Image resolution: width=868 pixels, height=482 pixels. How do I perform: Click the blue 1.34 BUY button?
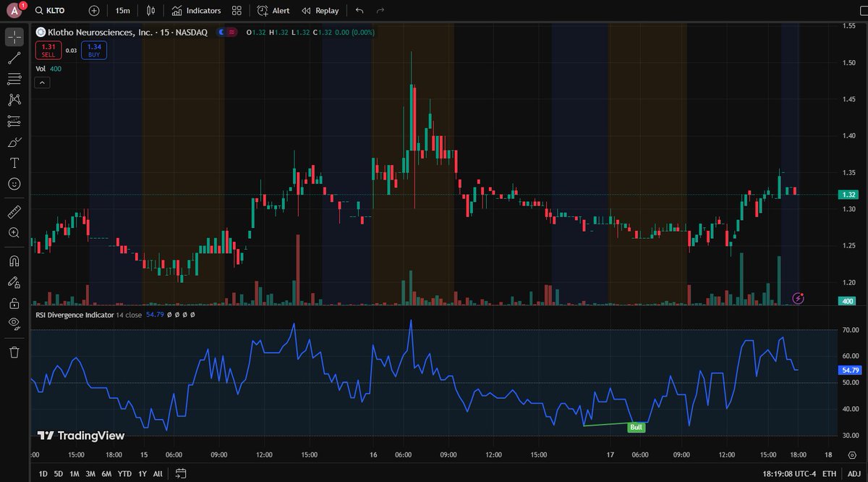[x=94, y=50]
